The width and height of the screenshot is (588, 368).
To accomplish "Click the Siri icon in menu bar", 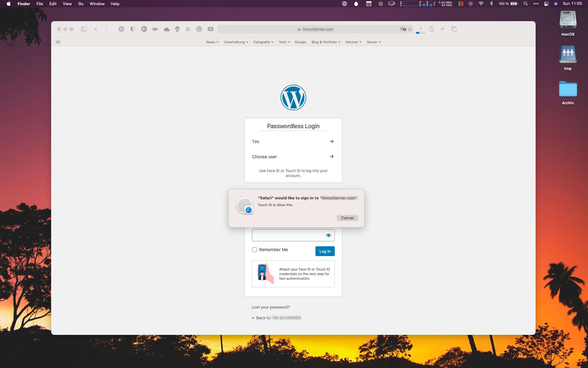I will [x=556, y=4].
